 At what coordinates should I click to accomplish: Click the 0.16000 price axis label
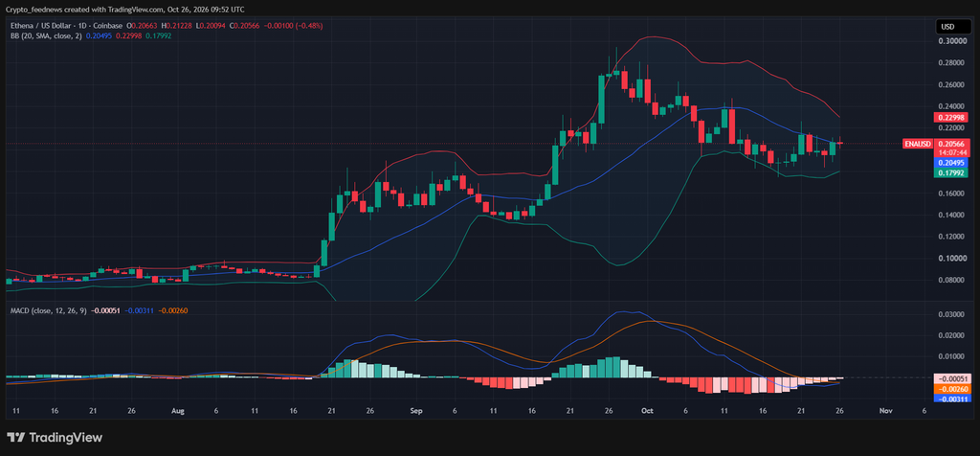tap(953, 194)
